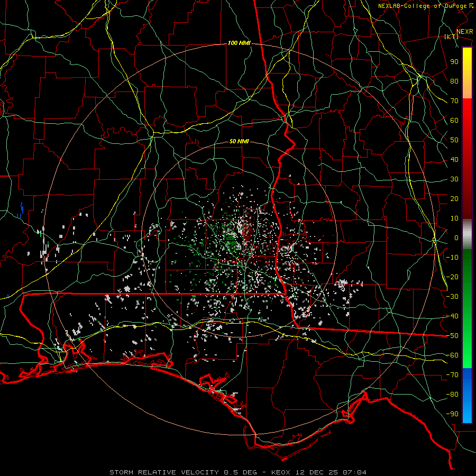Click the -50 value on velocity scale

pyautogui.click(x=452, y=336)
